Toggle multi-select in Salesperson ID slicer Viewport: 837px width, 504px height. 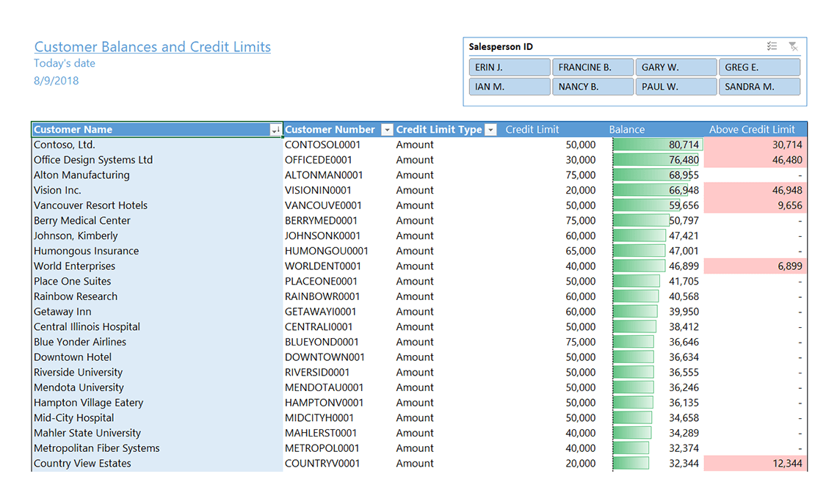tap(772, 46)
